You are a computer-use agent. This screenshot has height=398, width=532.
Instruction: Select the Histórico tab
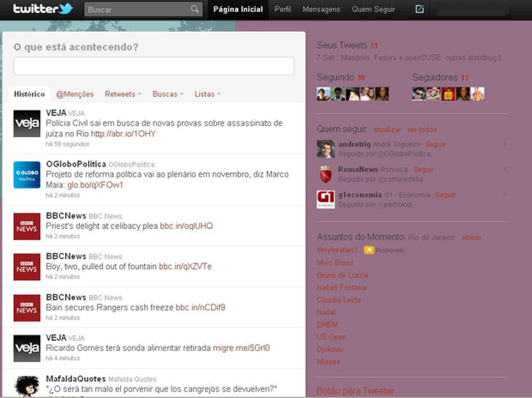(29, 94)
